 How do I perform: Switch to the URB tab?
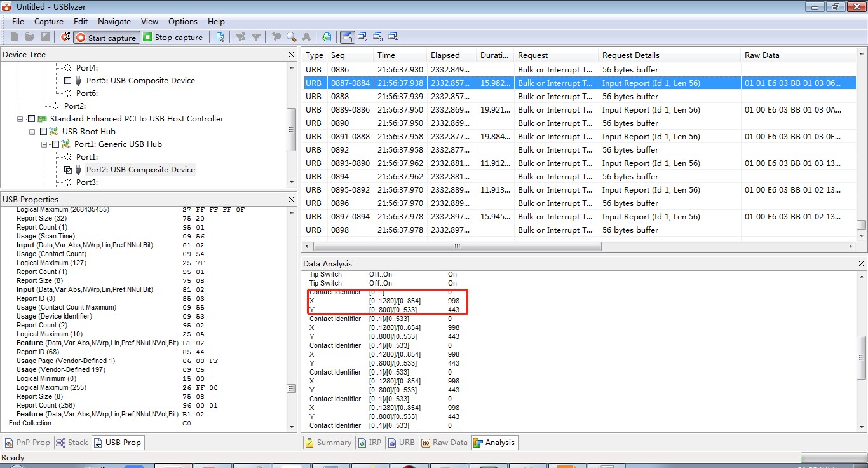[x=402, y=443]
